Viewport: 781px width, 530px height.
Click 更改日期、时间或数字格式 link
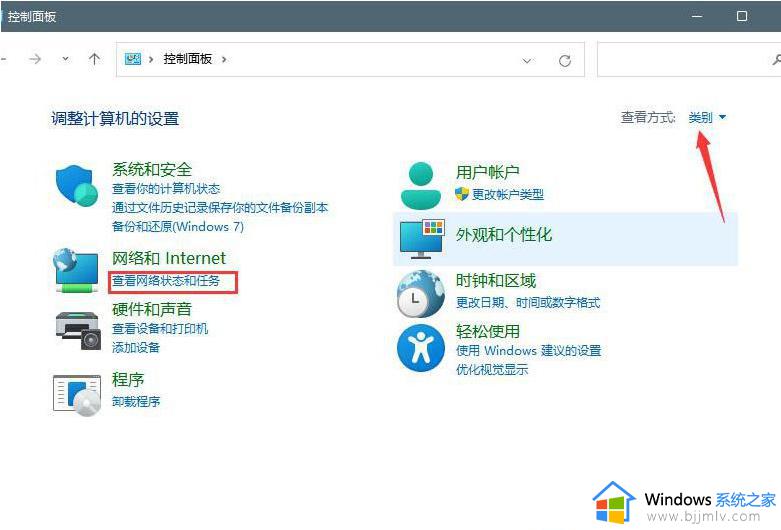(528, 303)
